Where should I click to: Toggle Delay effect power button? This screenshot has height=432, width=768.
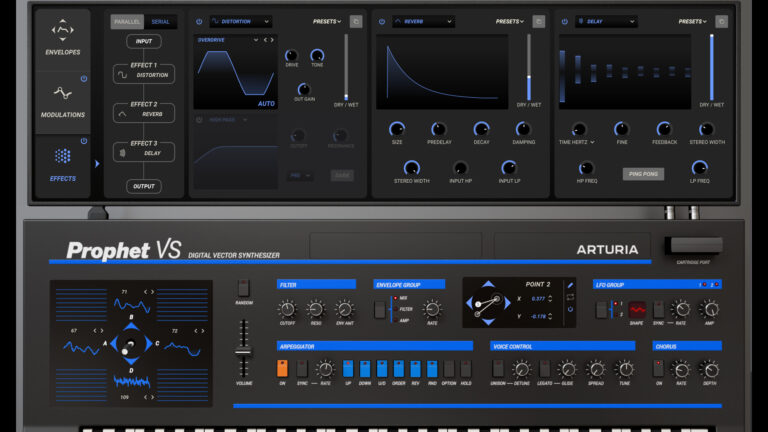[565, 22]
